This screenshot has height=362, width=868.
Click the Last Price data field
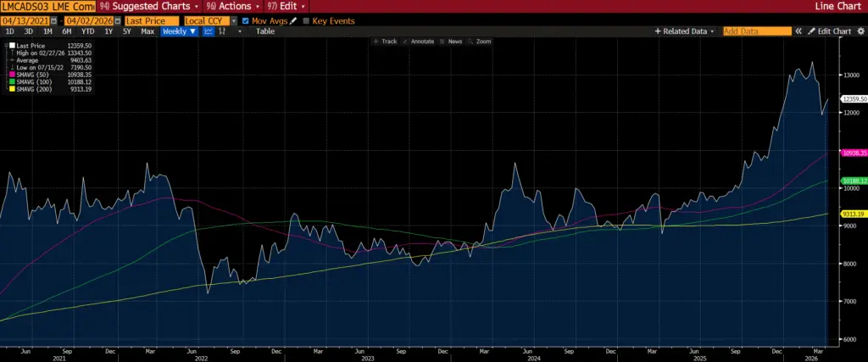pos(152,20)
